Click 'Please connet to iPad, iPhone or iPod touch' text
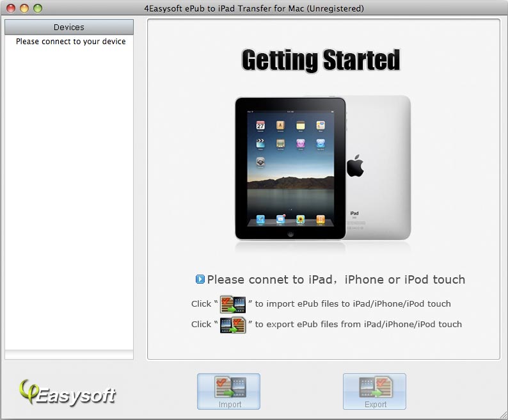The width and height of the screenshot is (508, 420). coord(336,280)
